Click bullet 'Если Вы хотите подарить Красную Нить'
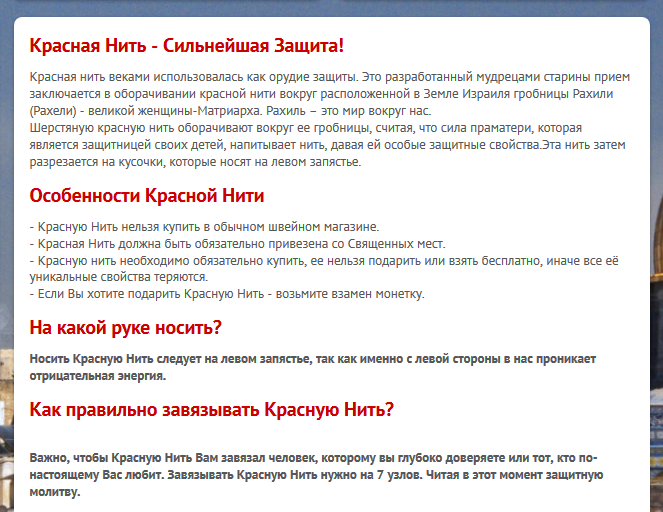 227,293
